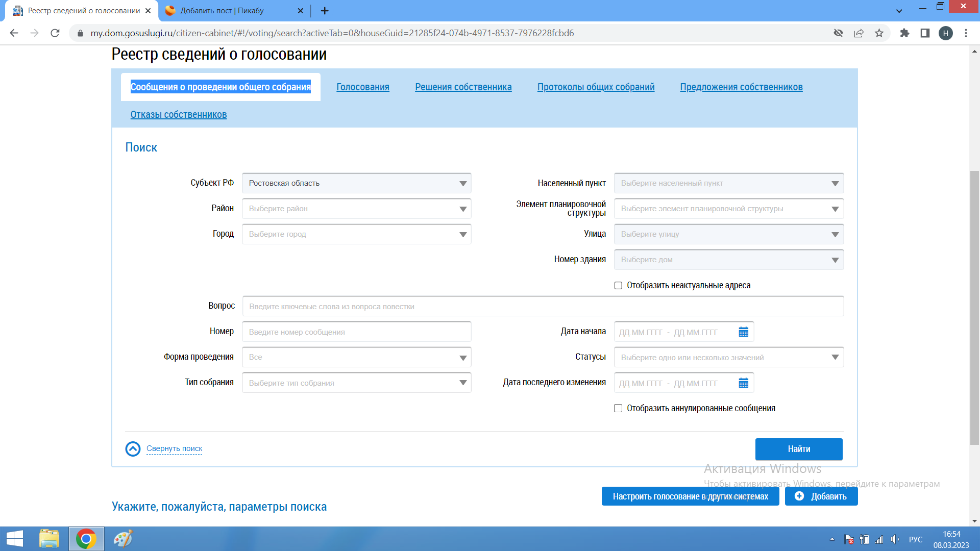Open the Район dropdown
Viewport: 980px width, 551px height.
tap(356, 209)
